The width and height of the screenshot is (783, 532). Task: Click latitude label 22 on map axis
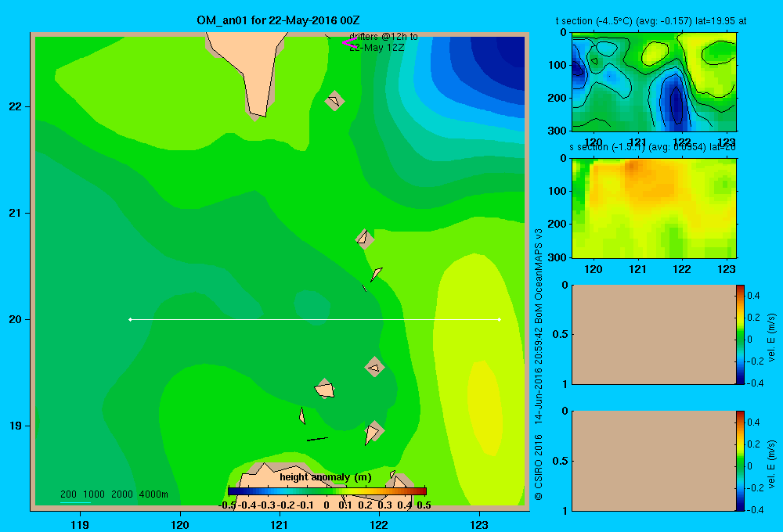click(x=16, y=106)
